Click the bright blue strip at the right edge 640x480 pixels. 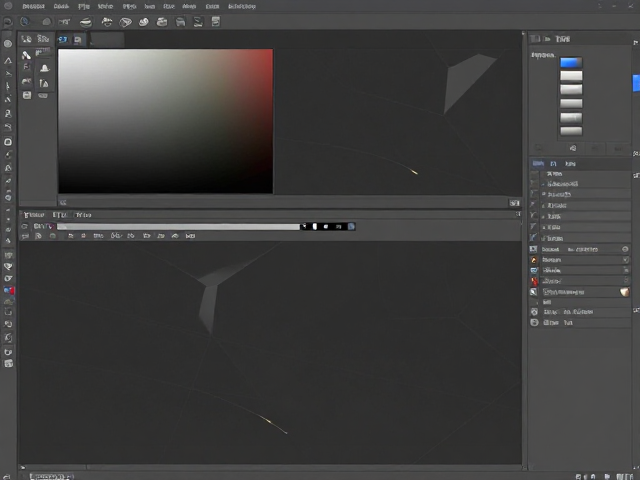click(636, 83)
